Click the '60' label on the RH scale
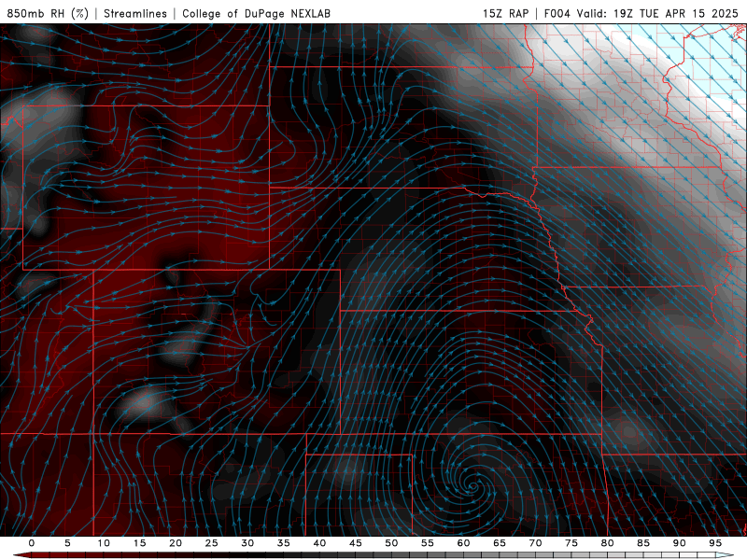The image size is (747, 560). click(463, 543)
